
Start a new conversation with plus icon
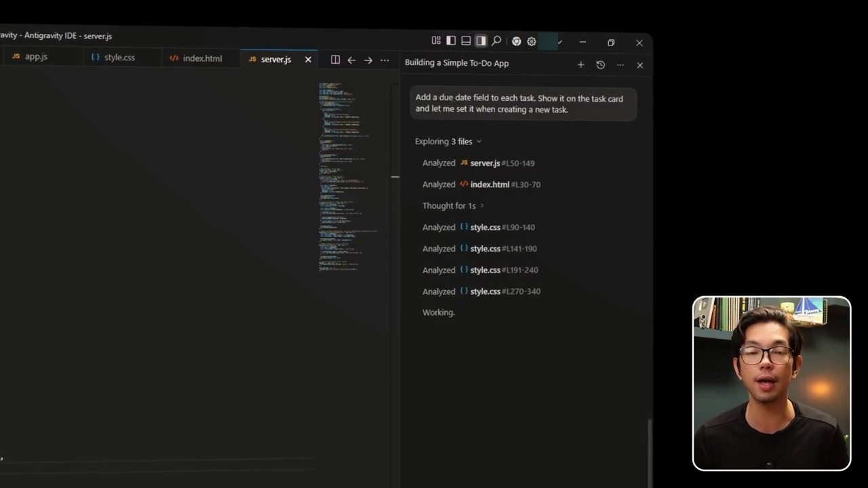[x=580, y=64]
